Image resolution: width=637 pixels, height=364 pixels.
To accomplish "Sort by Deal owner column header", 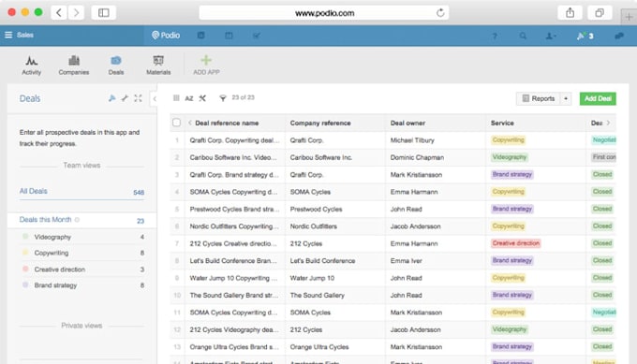I will click(x=407, y=123).
